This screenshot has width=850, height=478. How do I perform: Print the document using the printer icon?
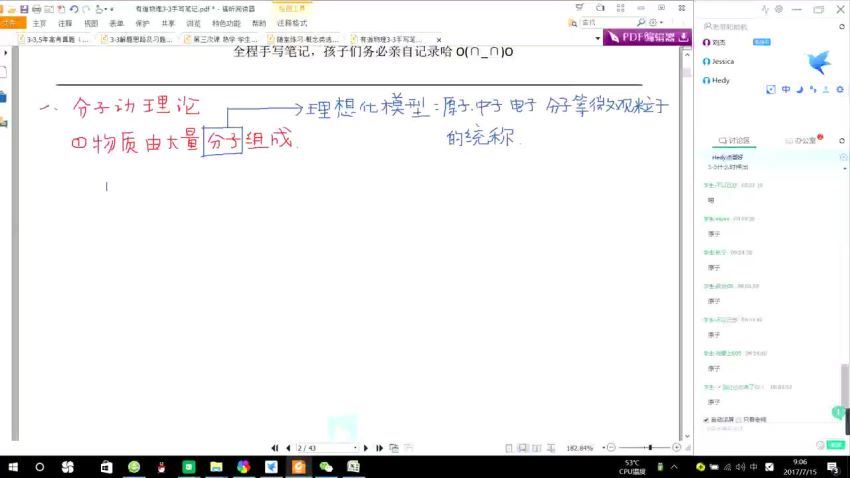tap(36, 9)
